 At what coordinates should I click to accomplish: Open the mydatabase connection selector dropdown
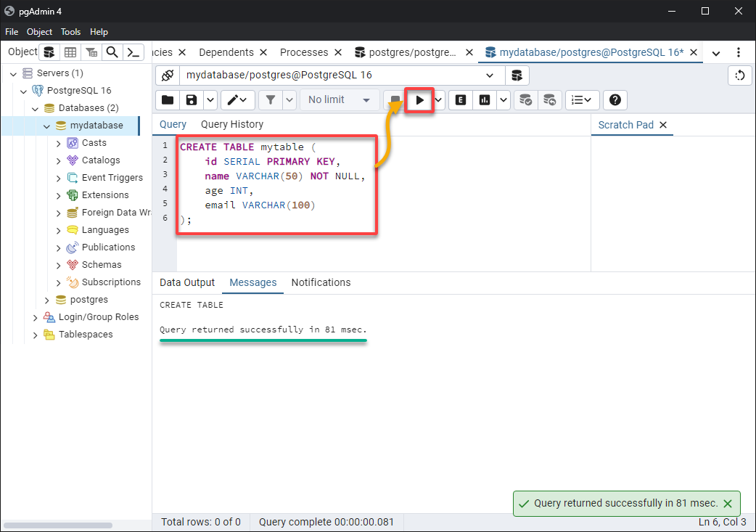(x=342, y=75)
